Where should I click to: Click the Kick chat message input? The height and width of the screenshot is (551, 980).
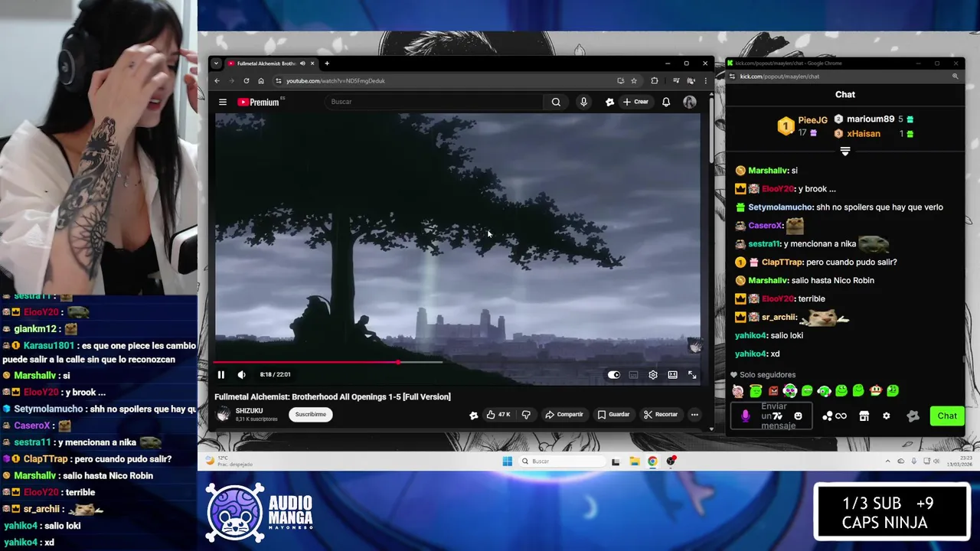771,416
